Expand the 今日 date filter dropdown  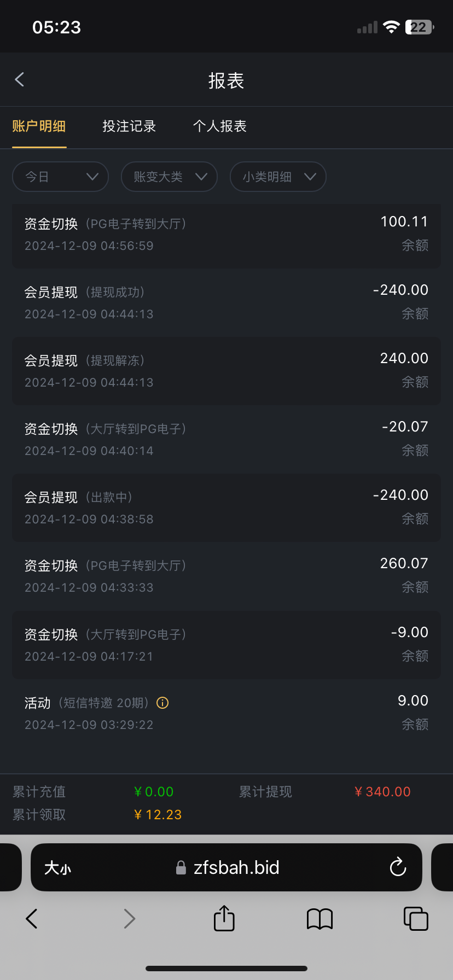(60, 177)
